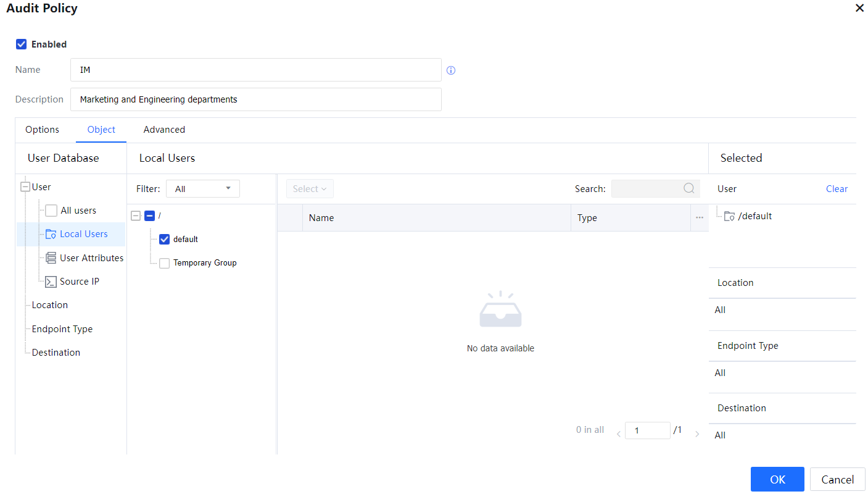Click the Local Users folder icon
The width and height of the screenshot is (868, 494).
coord(51,234)
